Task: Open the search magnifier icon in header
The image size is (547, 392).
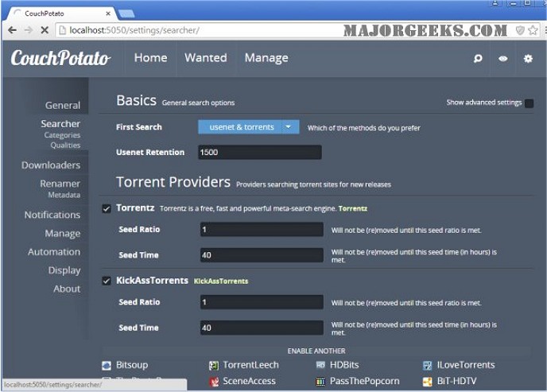Action: pyautogui.click(x=478, y=58)
